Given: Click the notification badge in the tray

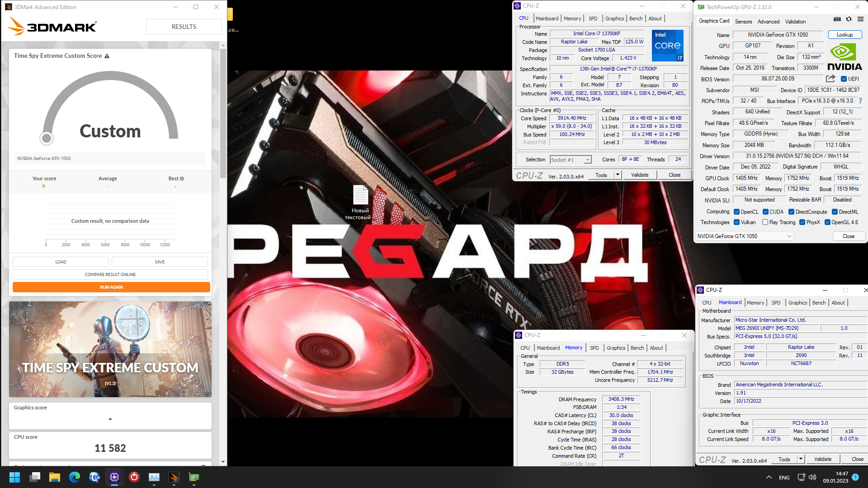Looking at the screenshot, I should click(855, 477).
